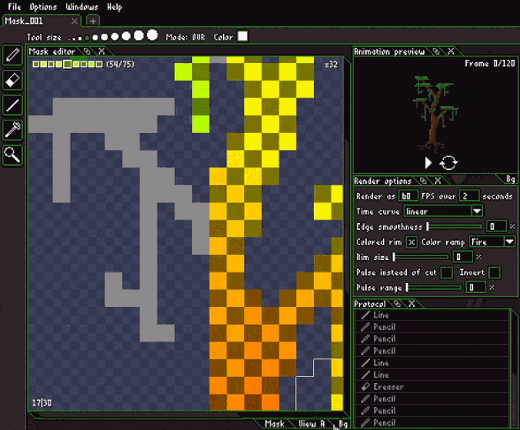Click the highlighted swatch in mask value strip
The image size is (520, 430).
[68, 64]
